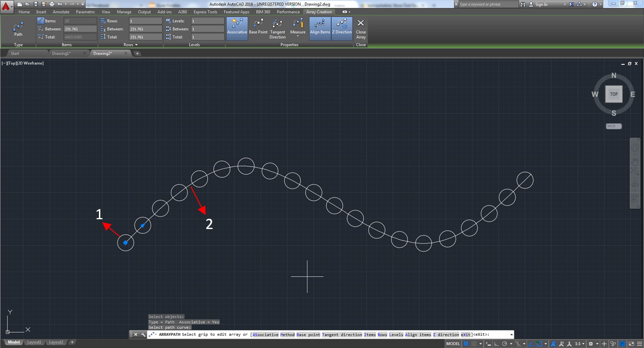Toggle the Associative array button
Screen dimensions: 644x348
237,28
